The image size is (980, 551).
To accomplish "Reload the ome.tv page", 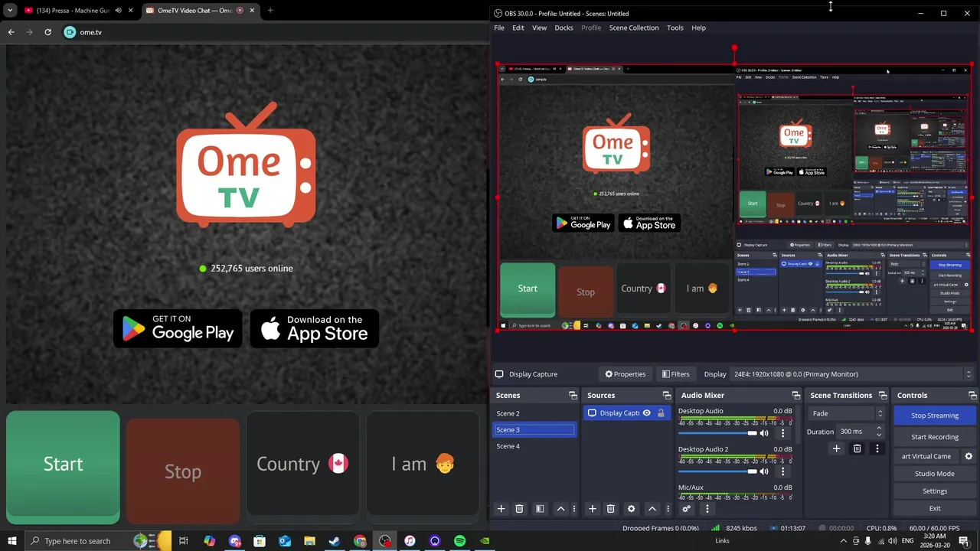I will click(47, 32).
